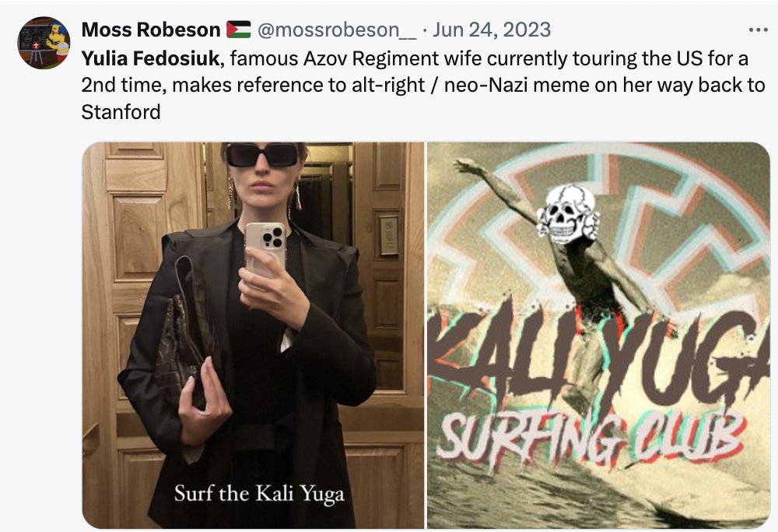
Task: Click the white phone in the selfie
Action: click(x=265, y=248)
